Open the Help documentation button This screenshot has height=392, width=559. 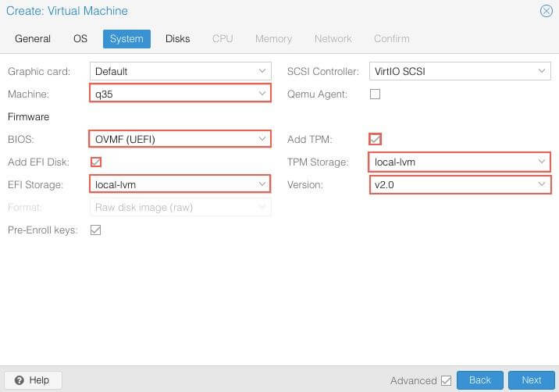(32, 380)
